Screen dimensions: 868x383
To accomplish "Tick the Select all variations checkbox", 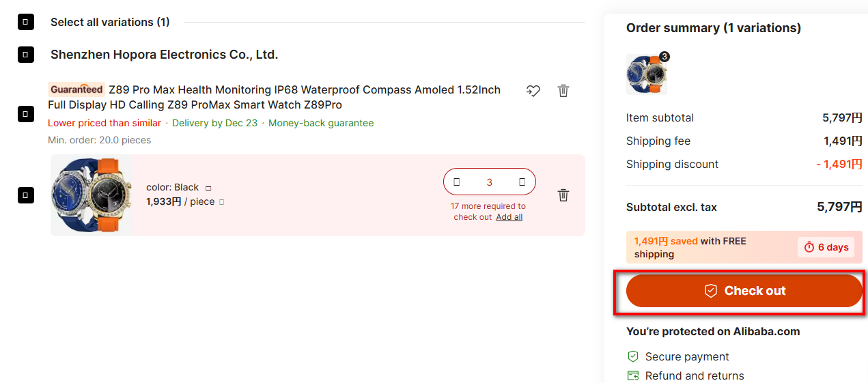I will tap(25, 23).
